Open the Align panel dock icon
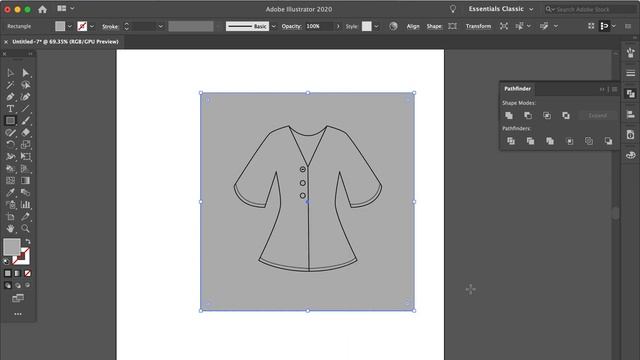Screen dimensions: 640x360 pos(631,115)
